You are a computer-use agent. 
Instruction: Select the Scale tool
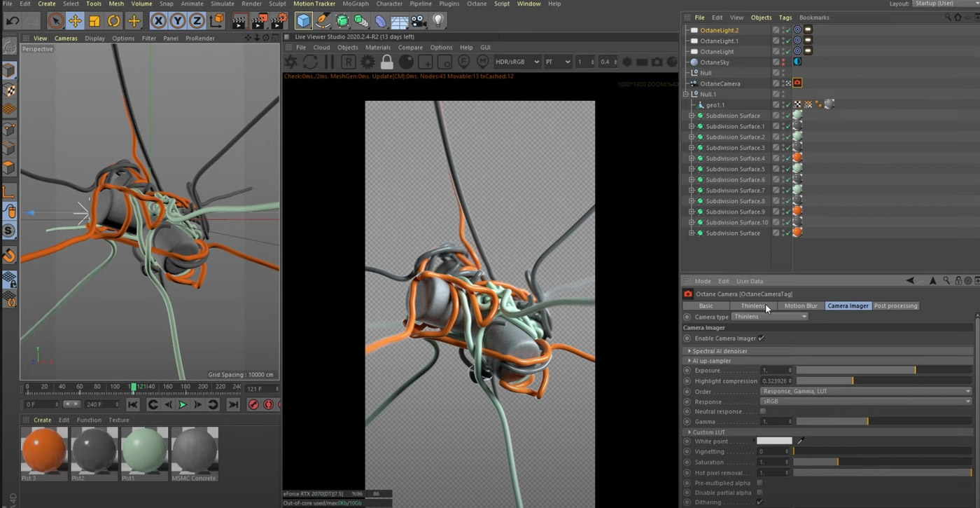click(x=94, y=21)
